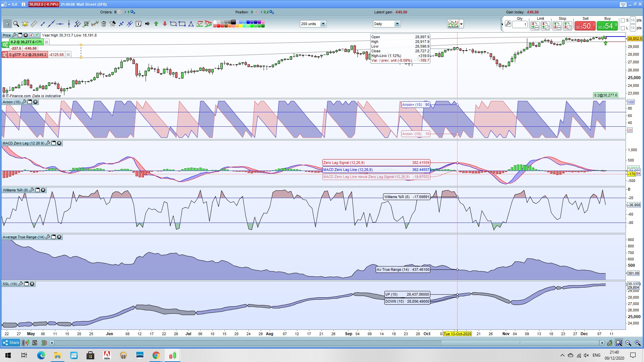644x362 pixels.
Task: Close the Aroon (10) indicator panel
Action: (x=36, y=102)
